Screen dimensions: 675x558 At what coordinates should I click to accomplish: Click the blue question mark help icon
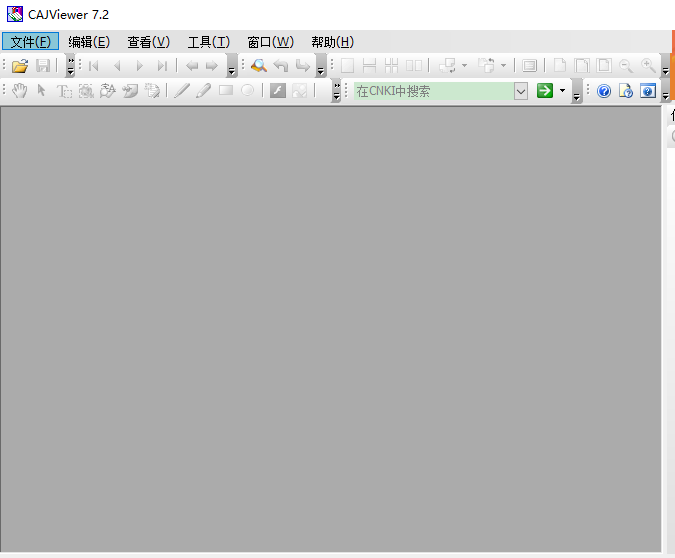coord(604,91)
